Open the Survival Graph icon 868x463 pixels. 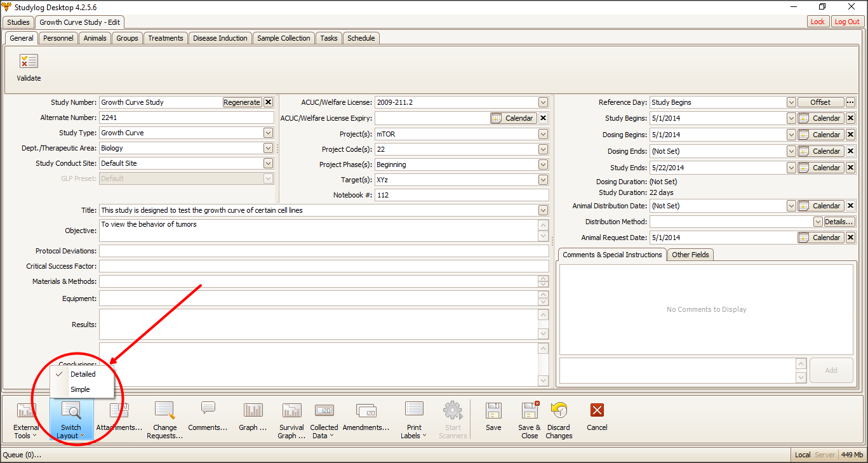point(291,410)
